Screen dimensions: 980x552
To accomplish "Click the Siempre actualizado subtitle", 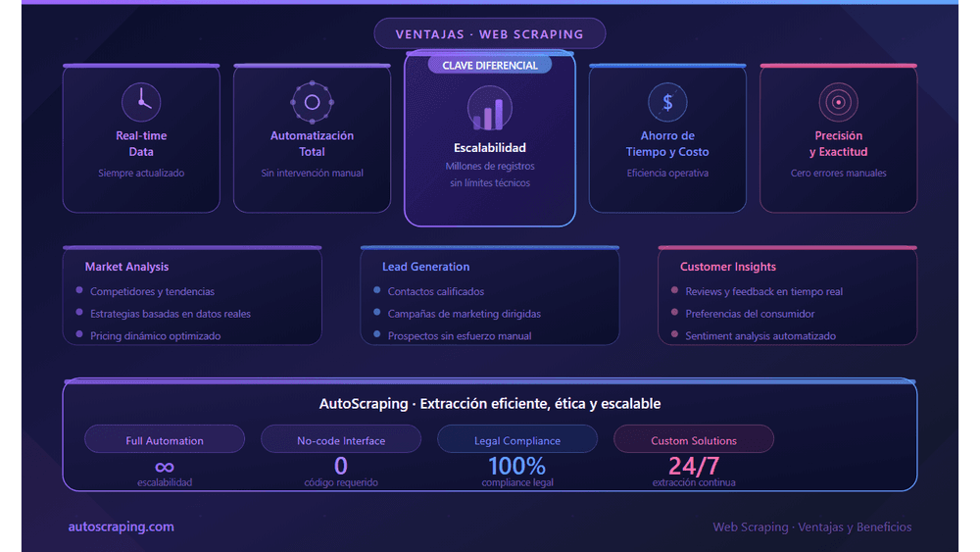I will click(x=141, y=174).
